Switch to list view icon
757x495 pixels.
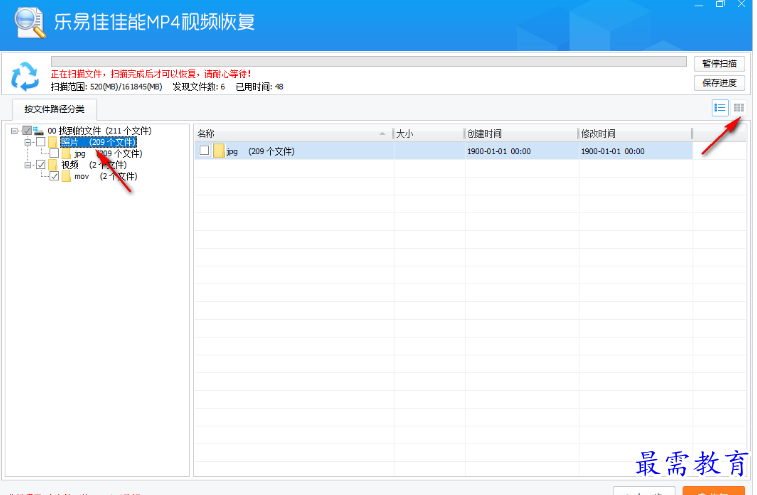point(720,108)
